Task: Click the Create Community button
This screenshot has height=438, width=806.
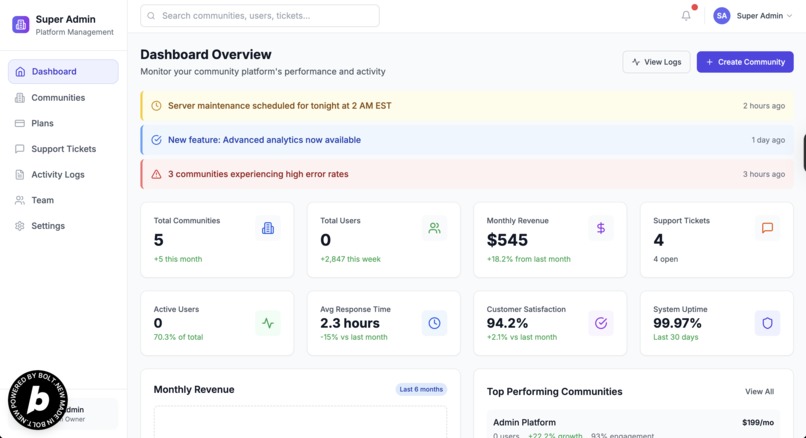Action: [745, 62]
